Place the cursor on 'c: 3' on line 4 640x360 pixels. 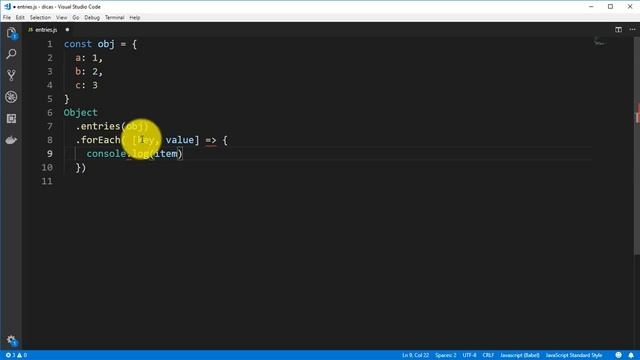[87, 85]
